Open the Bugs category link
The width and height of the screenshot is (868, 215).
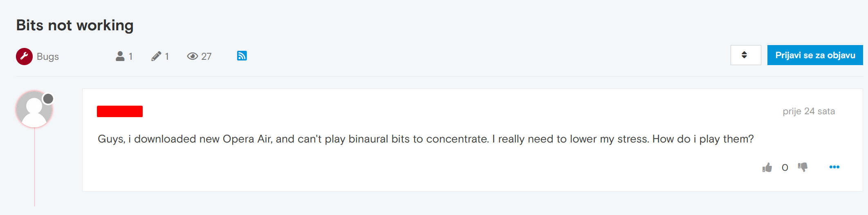point(48,57)
